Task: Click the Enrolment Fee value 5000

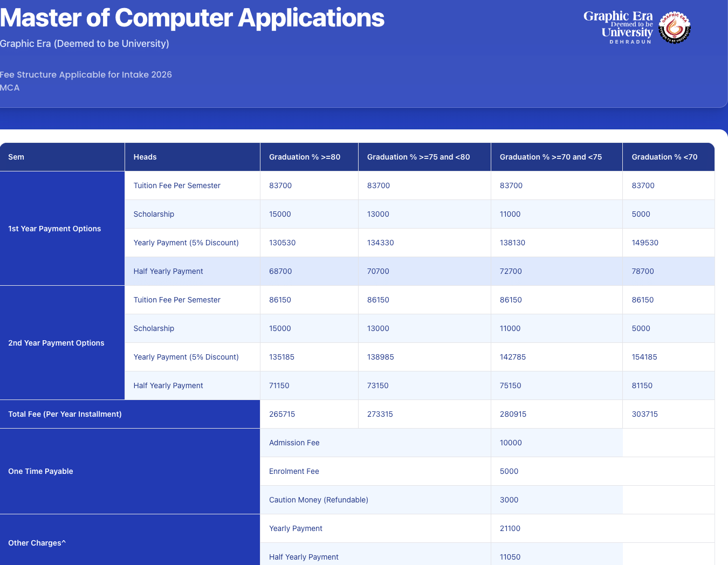Action: pos(509,471)
